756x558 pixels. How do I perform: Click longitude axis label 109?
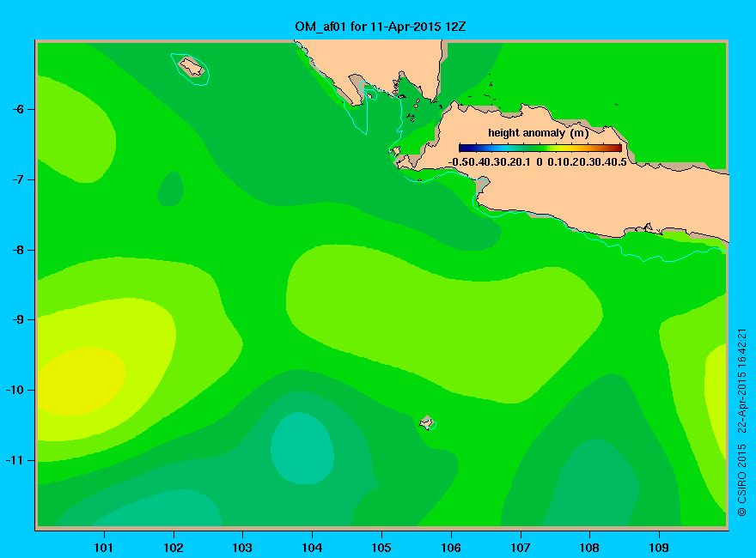pyautogui.click(x=659, y=548)
